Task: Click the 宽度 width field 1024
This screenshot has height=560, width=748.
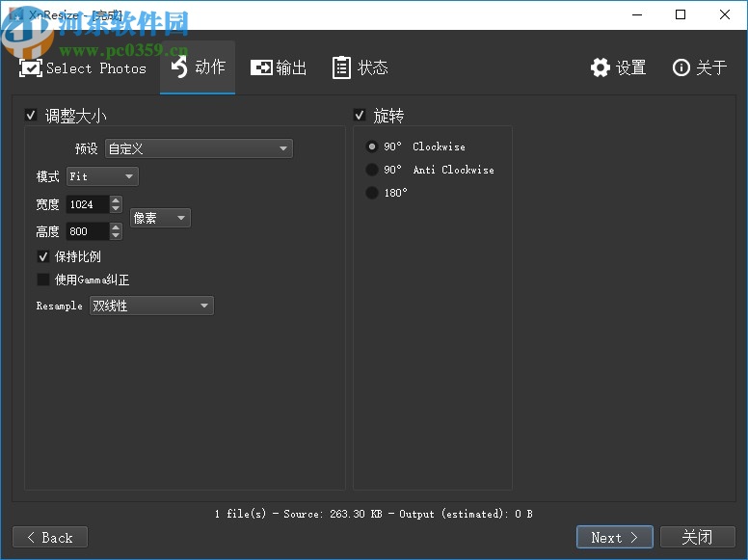Action: (x=88, y=204)
